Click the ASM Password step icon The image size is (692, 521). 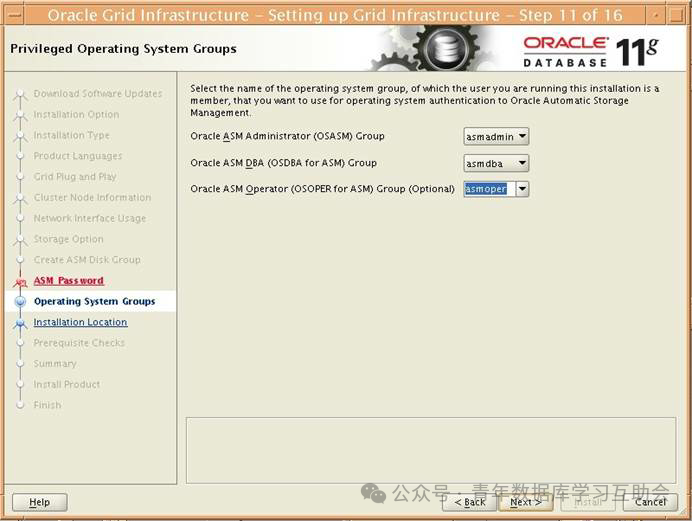(20, 281)
